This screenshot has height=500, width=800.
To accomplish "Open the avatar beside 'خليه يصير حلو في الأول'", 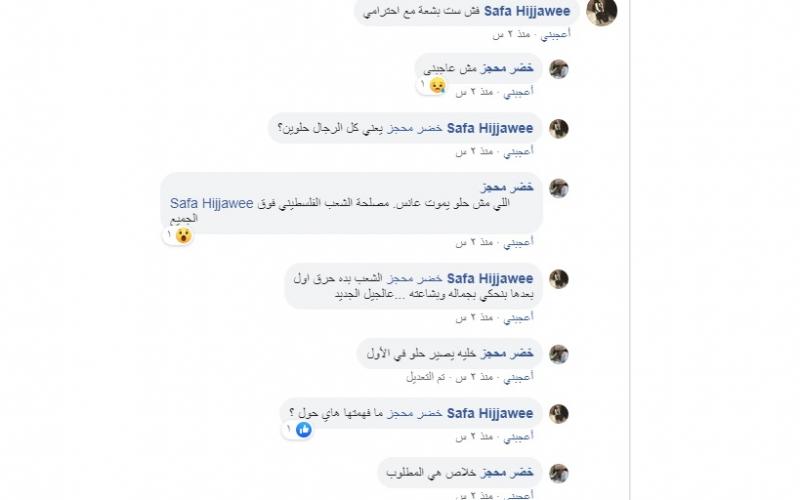I will coord(559,354).
